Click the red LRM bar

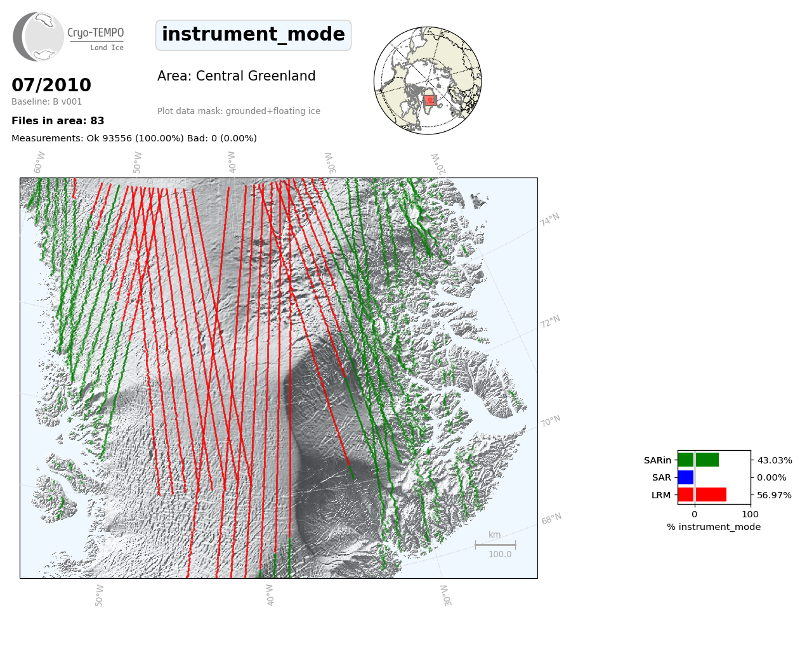pos(702,495)
